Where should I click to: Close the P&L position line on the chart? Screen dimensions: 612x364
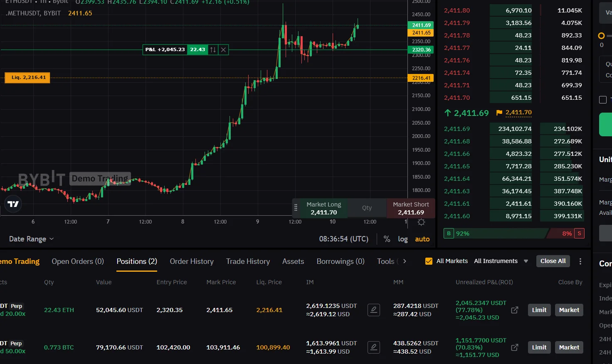pyautogui.click(x=223, y=49)
